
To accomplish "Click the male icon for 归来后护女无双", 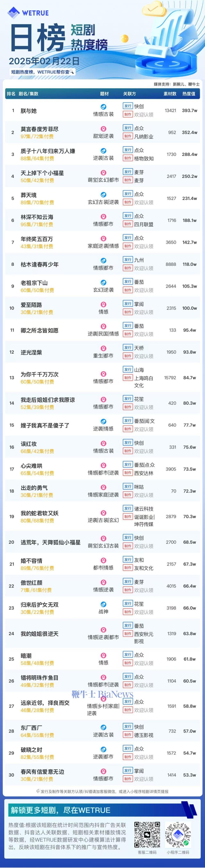I will click(103, 604).
